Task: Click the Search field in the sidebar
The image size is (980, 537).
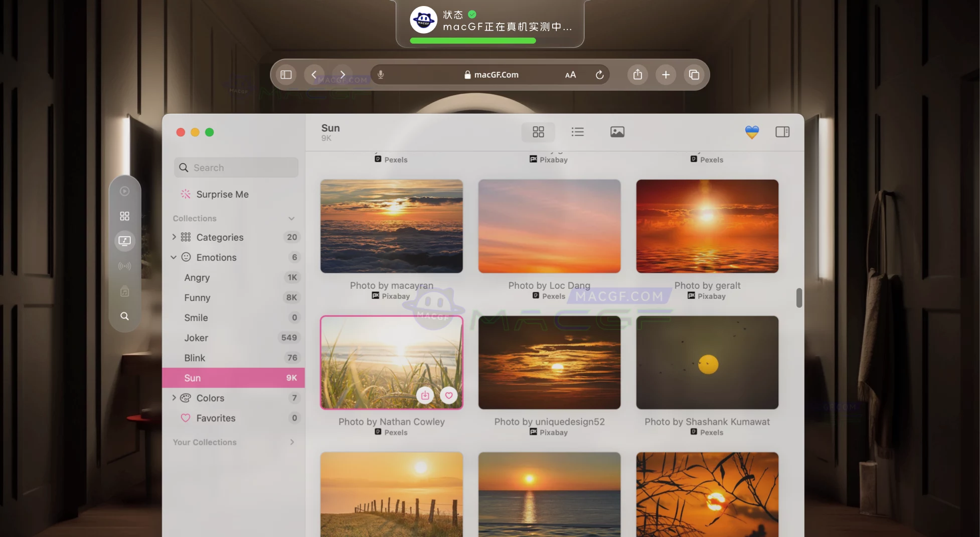Action: pos(236,167)
